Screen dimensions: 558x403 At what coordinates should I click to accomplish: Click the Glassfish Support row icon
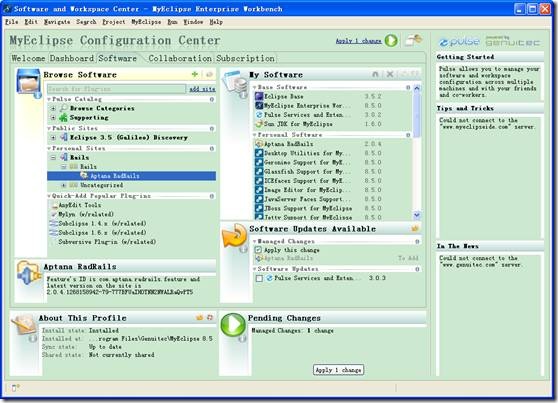259,172
